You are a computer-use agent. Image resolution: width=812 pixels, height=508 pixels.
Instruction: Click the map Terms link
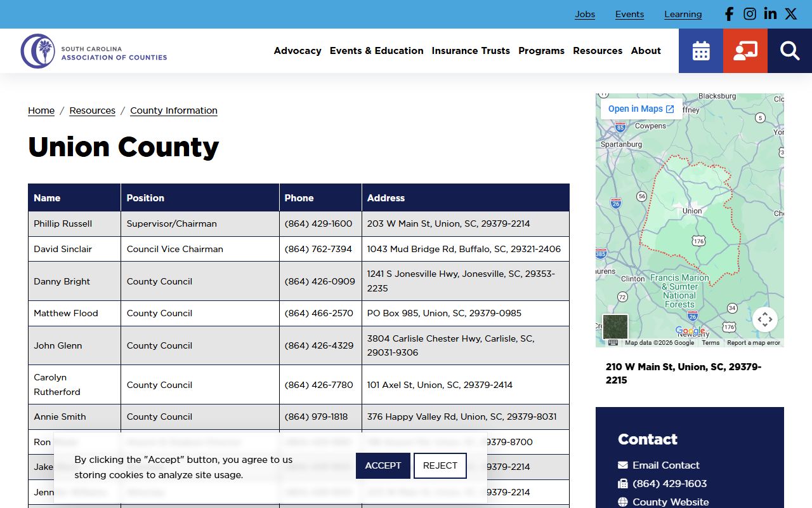click(710, 343)
